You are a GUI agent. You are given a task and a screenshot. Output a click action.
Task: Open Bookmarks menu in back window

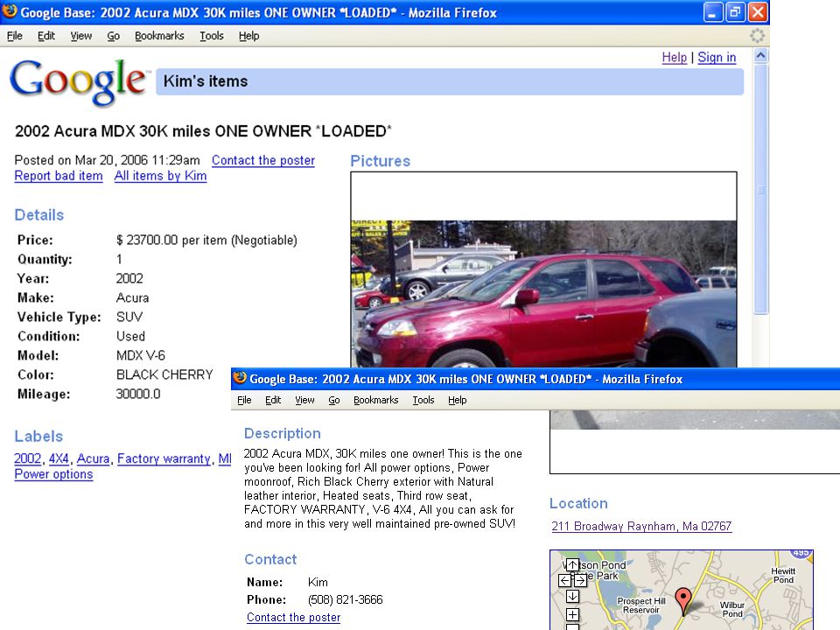click(x=159, y=36)
